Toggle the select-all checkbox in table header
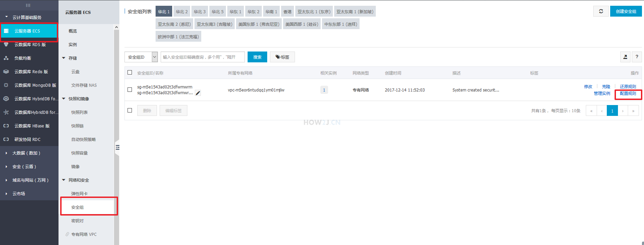This screenshot has height=245, width=644. click(x=130, y=73)
